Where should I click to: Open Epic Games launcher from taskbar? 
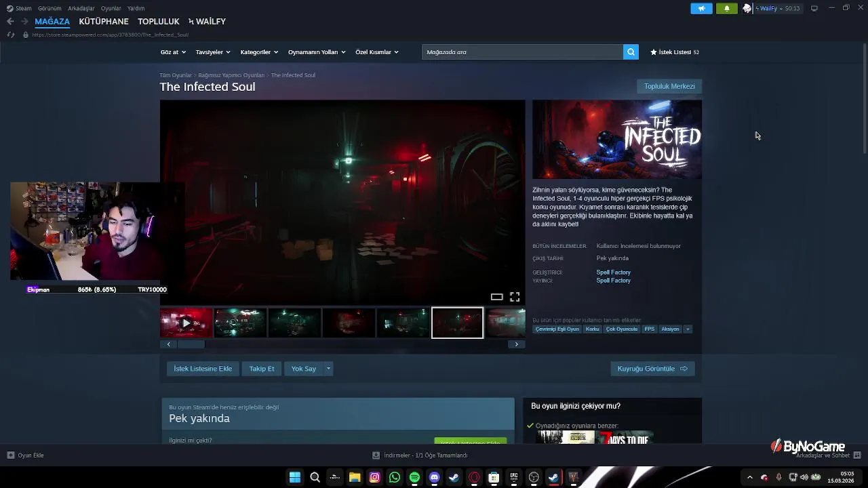tap(514, 478)
